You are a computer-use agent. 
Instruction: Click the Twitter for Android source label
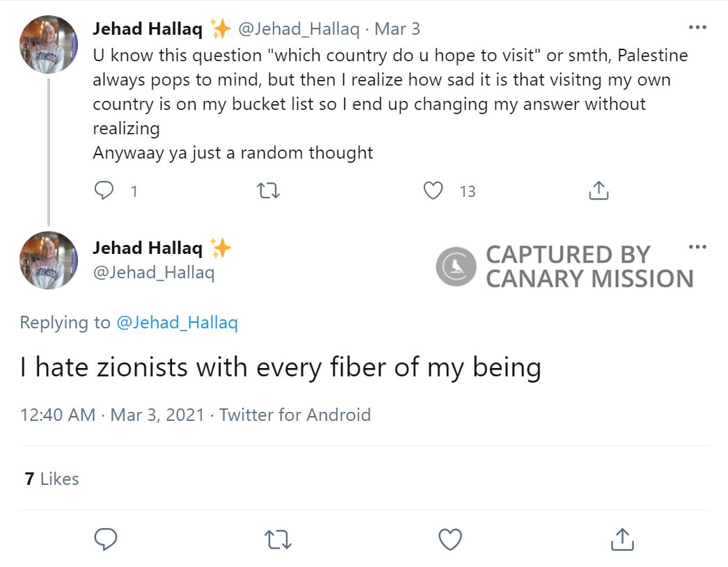(x=295, y=415)
